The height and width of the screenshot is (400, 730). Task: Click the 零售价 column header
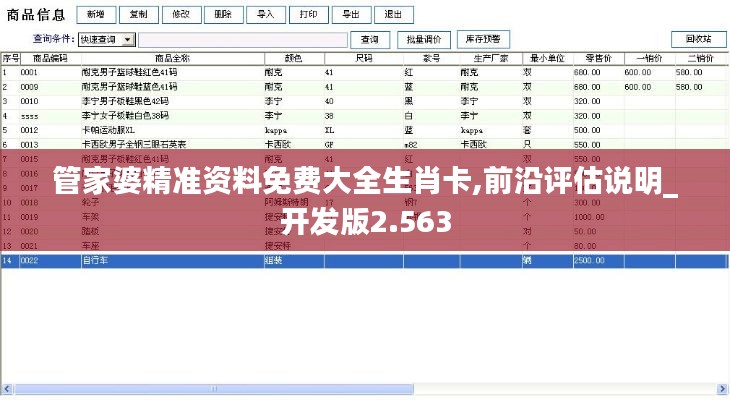tap(598, 58)
